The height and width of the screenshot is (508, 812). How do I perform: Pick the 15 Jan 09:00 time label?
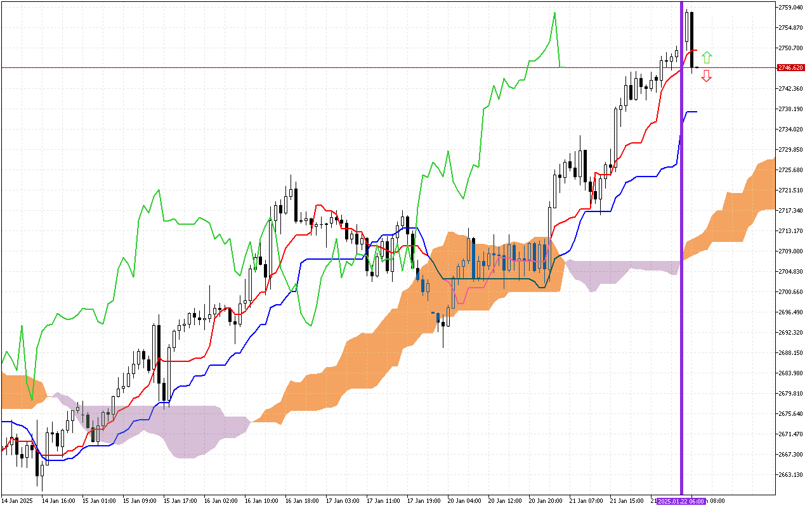[140, 501]
